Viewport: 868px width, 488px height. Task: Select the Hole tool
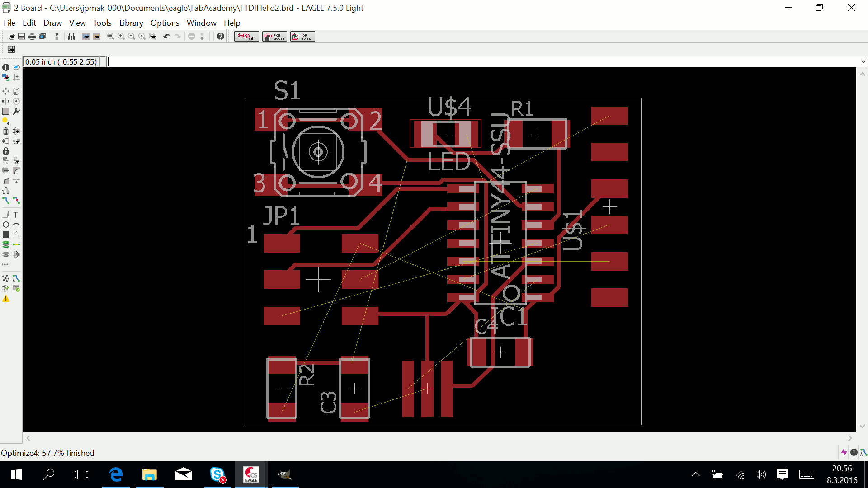pyautogui.click(x=6, y=254)
